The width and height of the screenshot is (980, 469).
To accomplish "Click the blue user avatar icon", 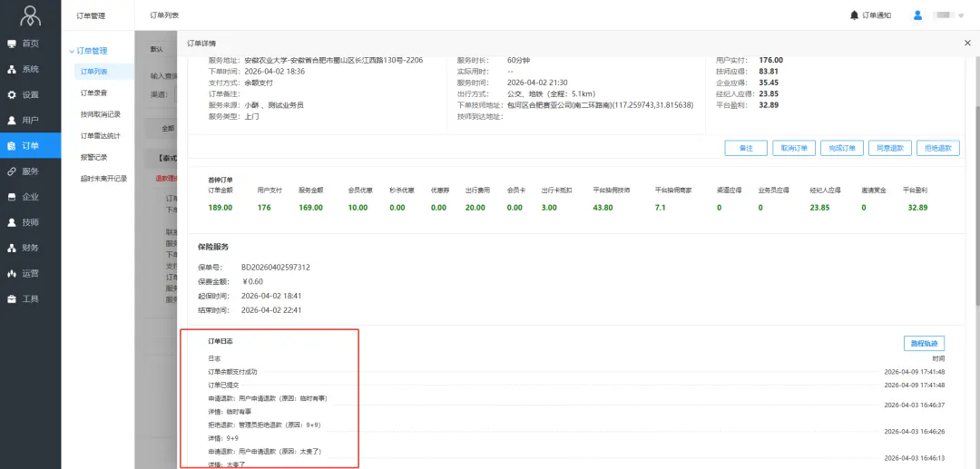I will pos(917,15).
